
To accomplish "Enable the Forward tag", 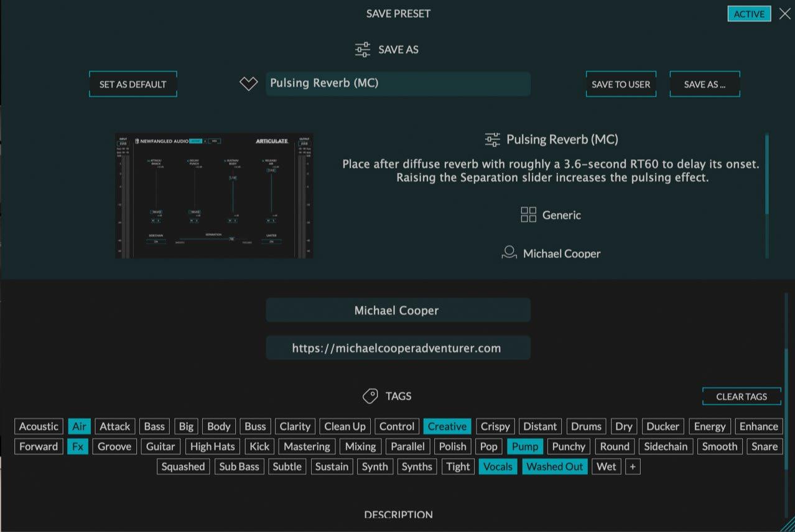I will [x=39, y=446].
